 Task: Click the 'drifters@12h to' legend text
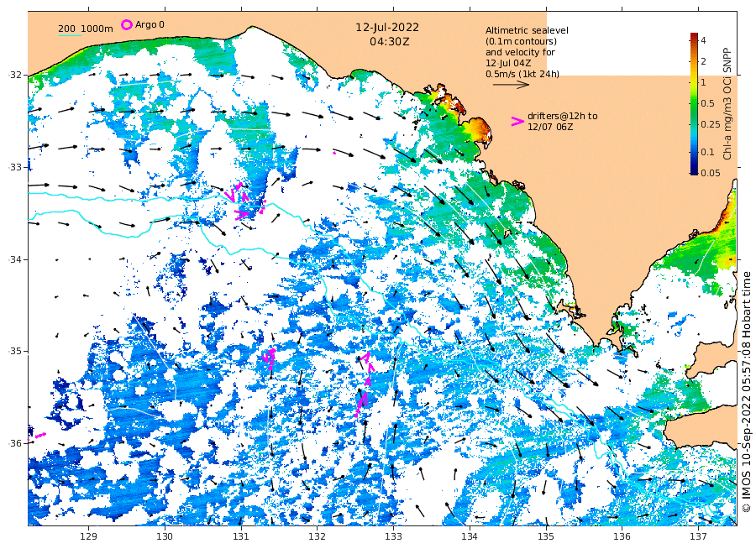pos(562,116)
